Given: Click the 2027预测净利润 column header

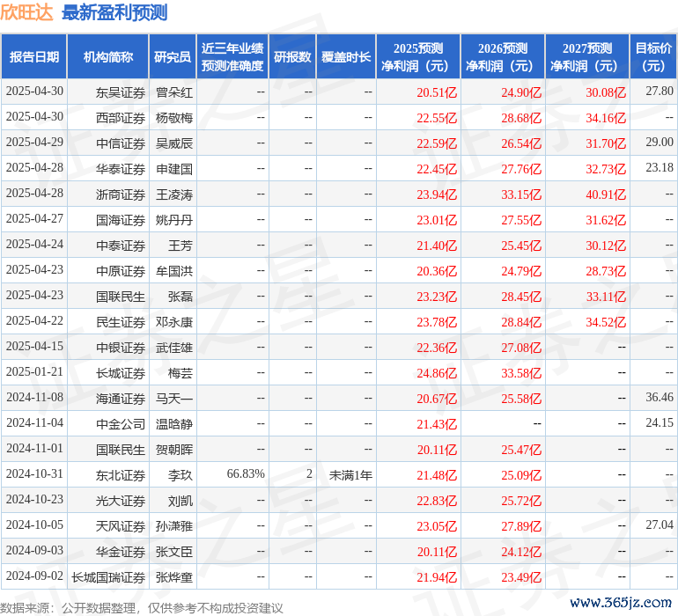Looking at the screenshot, I should click(x=587, y=57).
